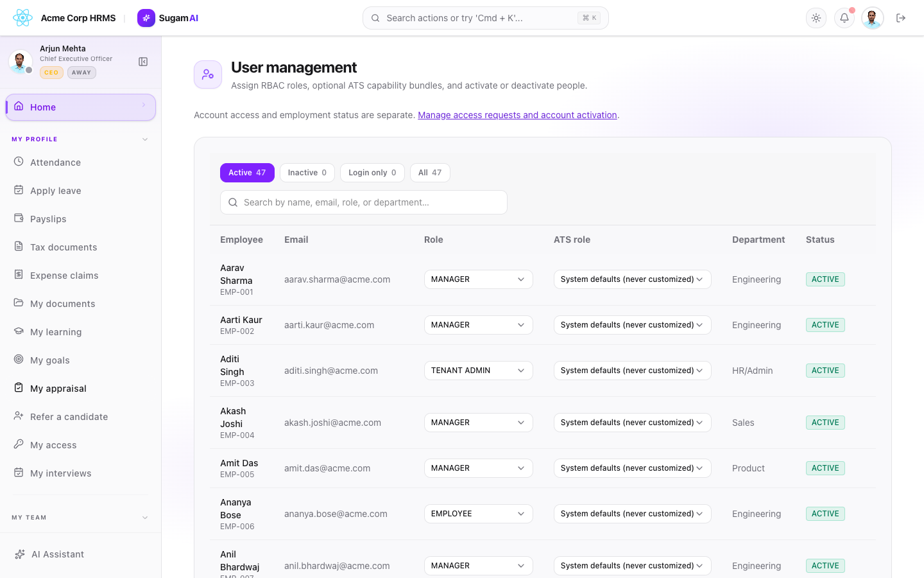Open user avatar in top bar

(873, 18)
